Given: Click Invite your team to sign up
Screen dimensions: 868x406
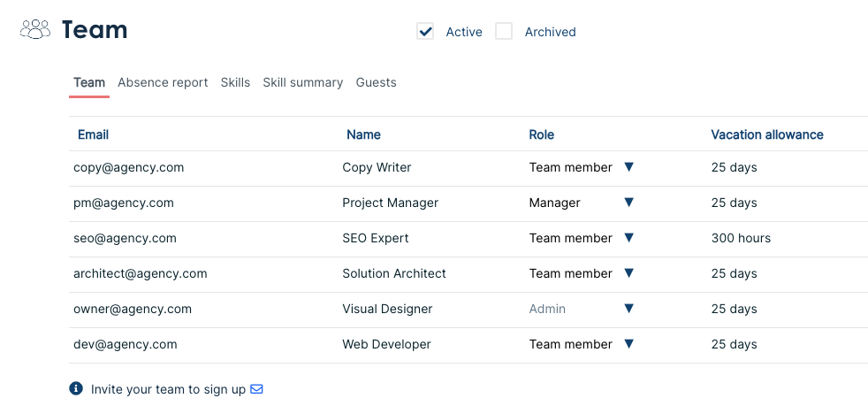Looking at the screenshot, I should 168,389.
